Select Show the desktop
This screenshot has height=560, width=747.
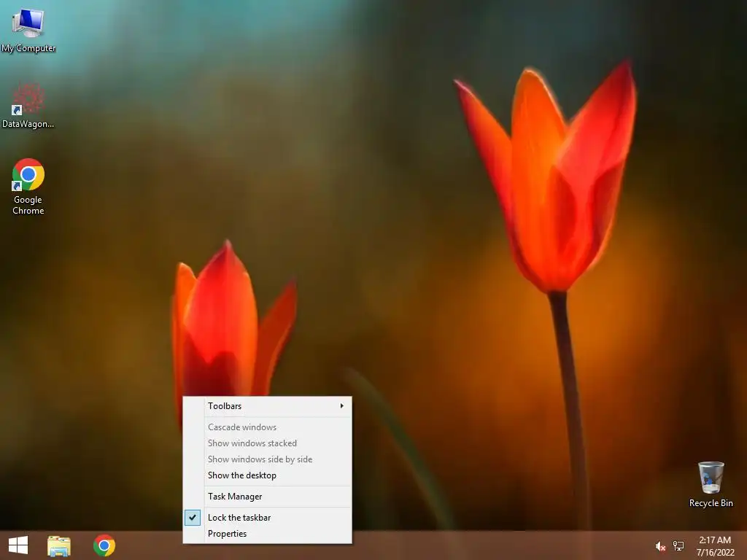pos(267,475)
